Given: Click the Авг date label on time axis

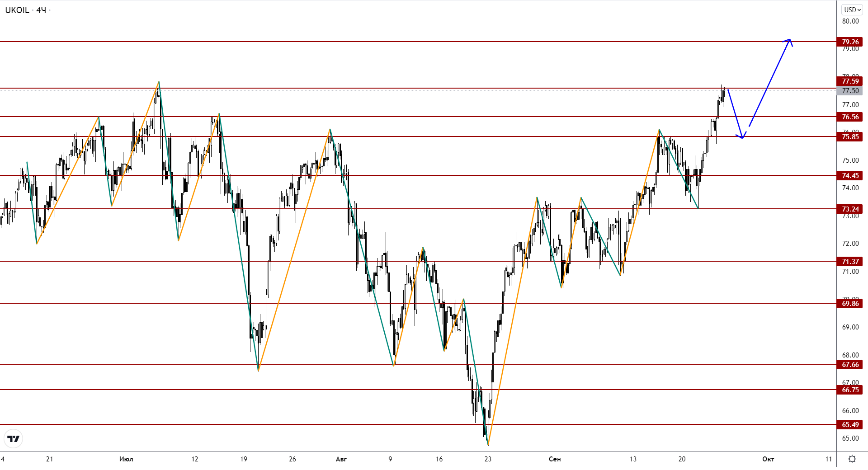Looking at the screenshot, I should pyautogui.click(x=341, y=459).
